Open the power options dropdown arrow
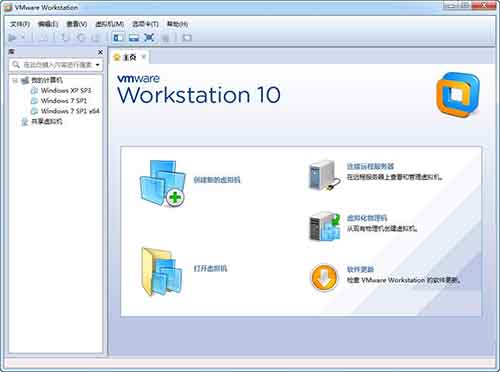 coord(23,37)
